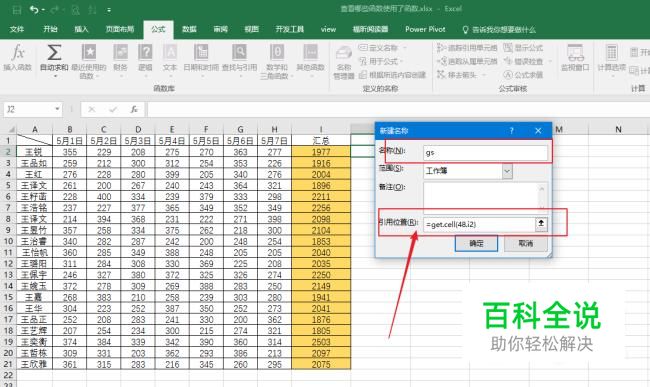The width and height of the screenshot is (650, 387).
Task: Switch to the 开始 (Home) tab
Action: pyautogui.click(x=50, y=29)
